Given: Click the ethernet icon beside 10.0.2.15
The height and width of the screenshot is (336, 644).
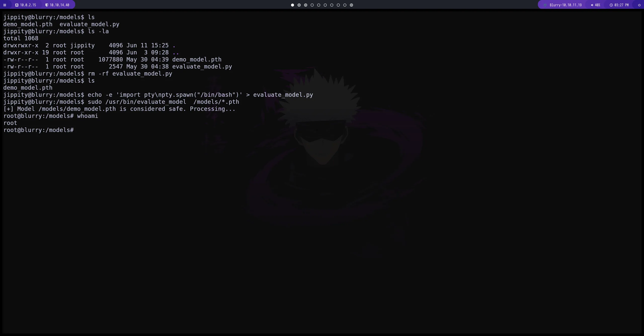Looking at the screenshot, I should tap(17, 5).
